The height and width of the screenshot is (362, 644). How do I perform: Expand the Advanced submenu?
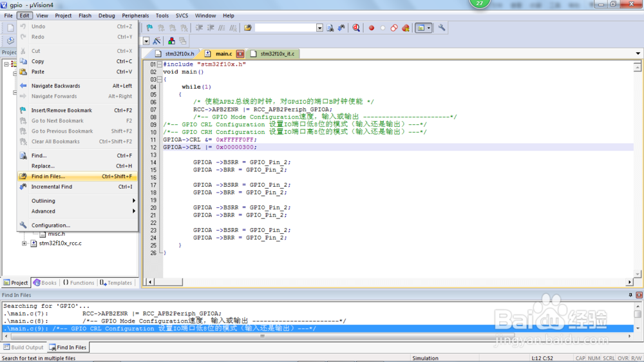(78, 211)
